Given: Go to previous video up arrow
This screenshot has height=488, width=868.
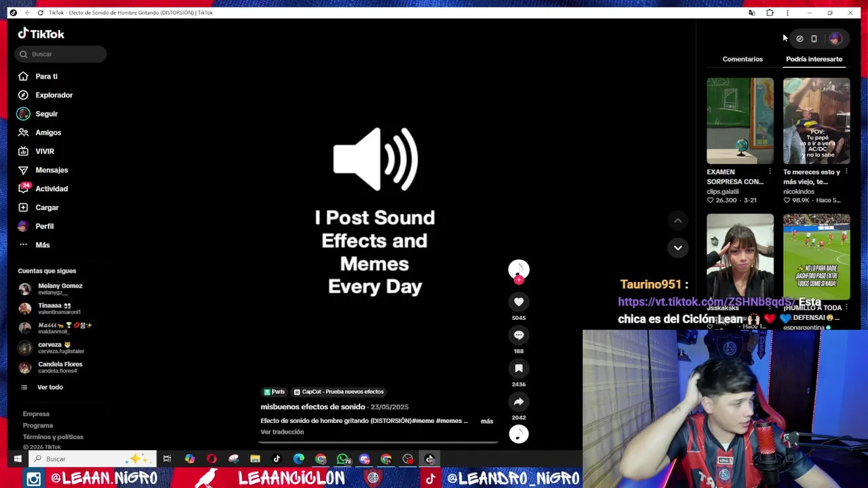Looking at the screenshot, I should tap(677, 220).
